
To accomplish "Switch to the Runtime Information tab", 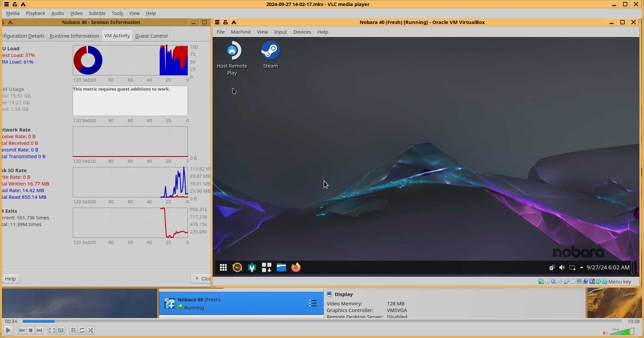I will click(74, 36).
